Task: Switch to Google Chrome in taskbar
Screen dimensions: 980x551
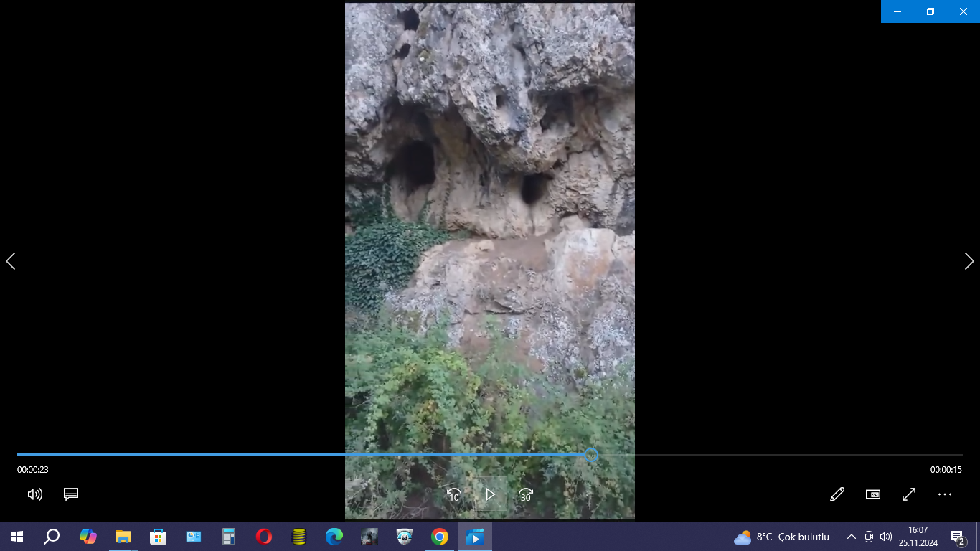Action: tap(440, 537)
